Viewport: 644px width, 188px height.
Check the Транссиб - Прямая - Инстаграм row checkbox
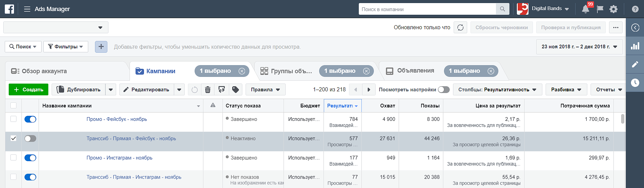click(13, 177)
